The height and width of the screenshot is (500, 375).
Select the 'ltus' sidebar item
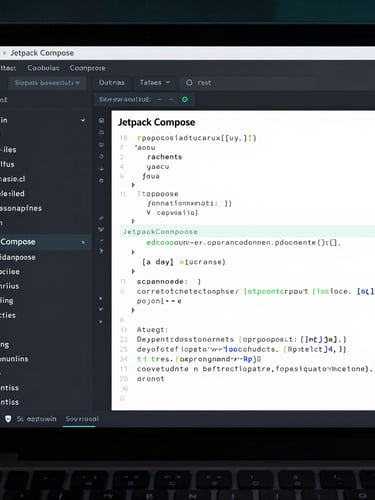(7, 164)
